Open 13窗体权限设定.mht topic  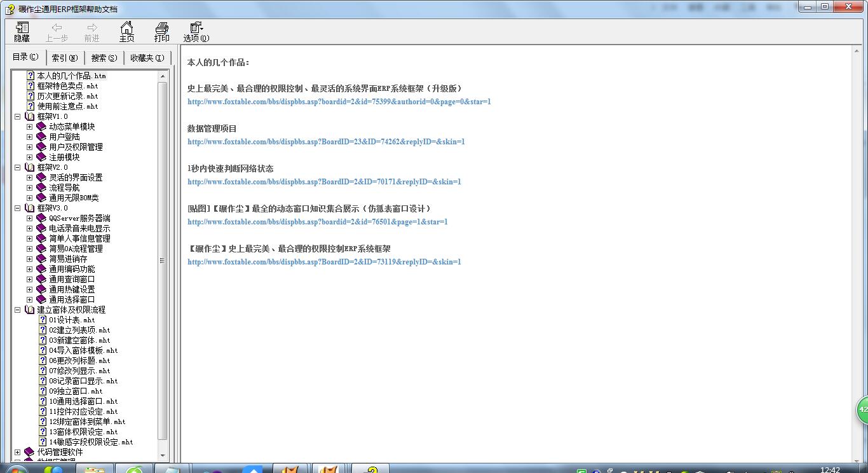click(83, 432)
